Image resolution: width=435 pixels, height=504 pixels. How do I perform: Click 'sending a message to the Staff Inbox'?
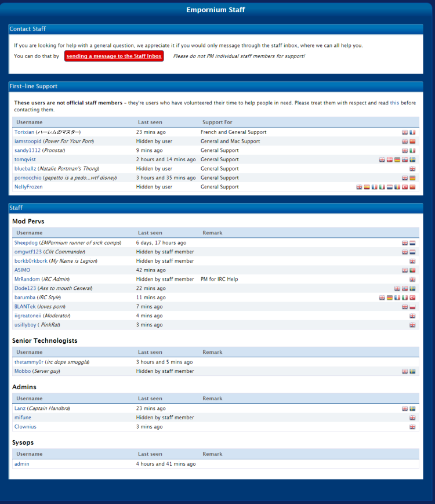(114, 56)
